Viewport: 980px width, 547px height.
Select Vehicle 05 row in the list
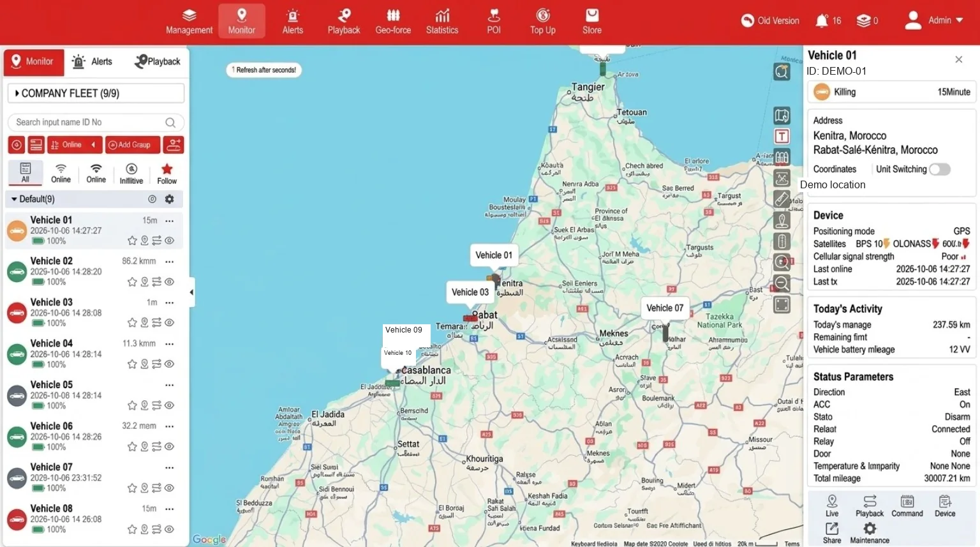[x=94, y=395]
